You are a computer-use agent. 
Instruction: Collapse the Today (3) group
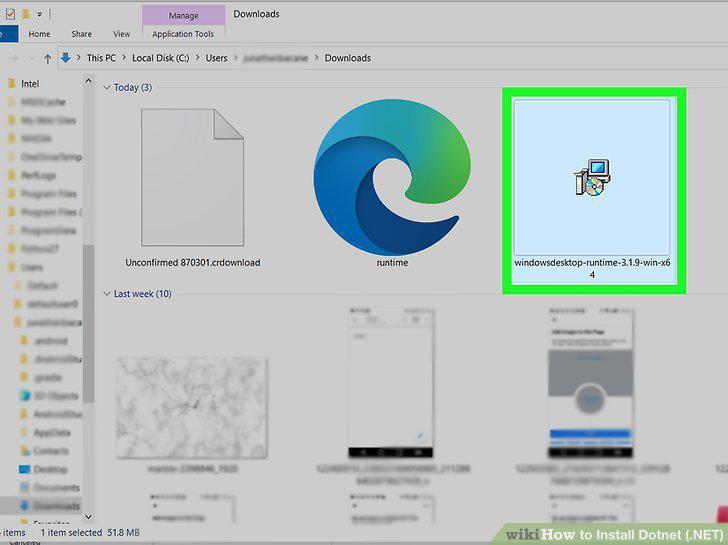pyautogui.click(x=107, y=87)
